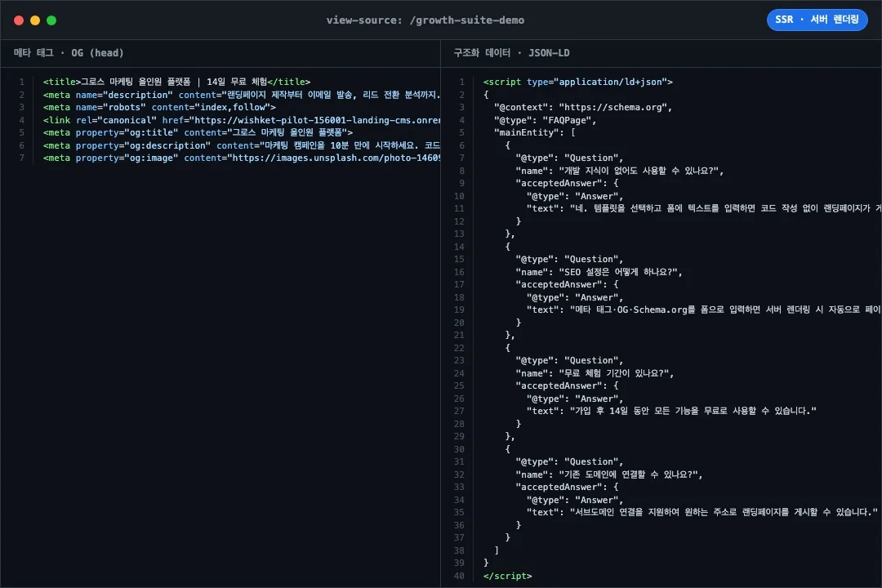The image size is (882, 588).
Task: Select the 메타 태그 · OG (head) panel header
Action: [69, 53]
